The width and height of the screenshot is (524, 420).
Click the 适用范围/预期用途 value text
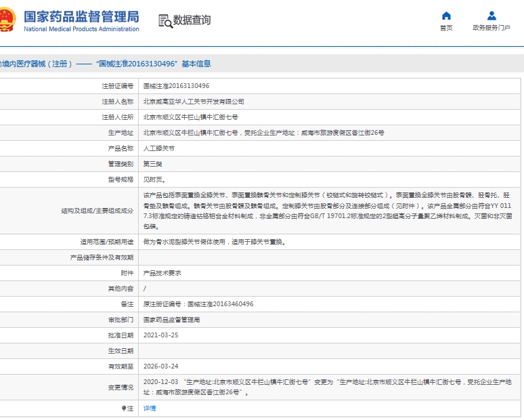pyautogui.click(x=215, y=242)
